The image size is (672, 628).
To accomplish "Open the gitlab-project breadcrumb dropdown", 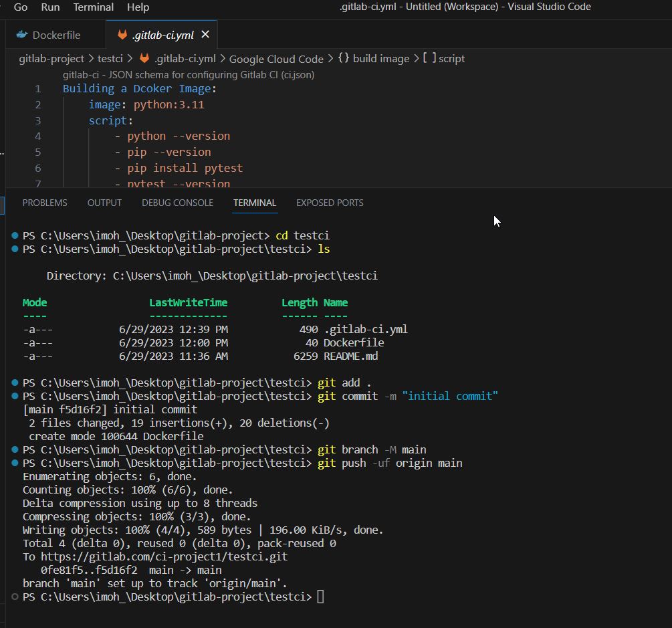I will pyautogui.click(x=51, y=58).
